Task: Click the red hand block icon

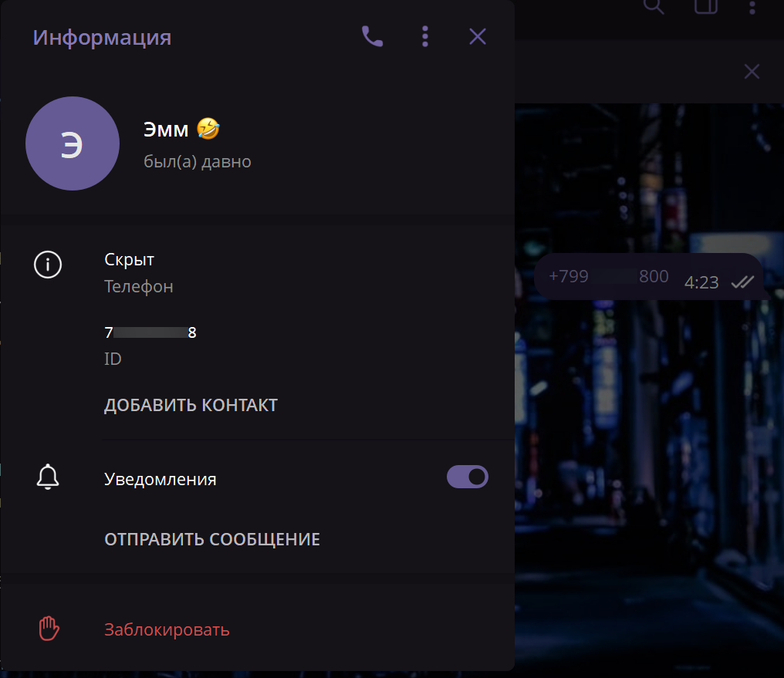Action: click(49, 629)
